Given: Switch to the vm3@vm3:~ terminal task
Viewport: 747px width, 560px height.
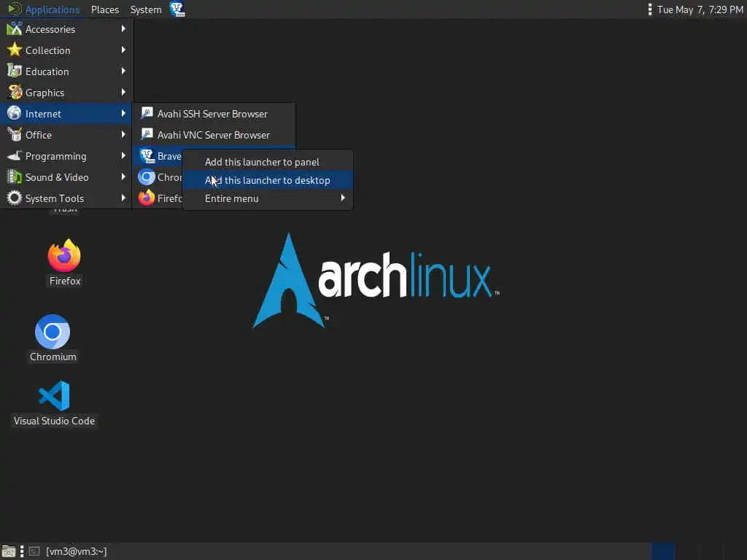Looking at the screenshot, I should tap(68, 551).
